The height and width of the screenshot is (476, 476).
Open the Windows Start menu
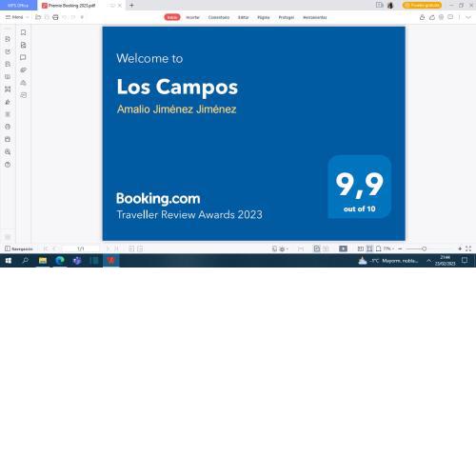tap(9, 261)
